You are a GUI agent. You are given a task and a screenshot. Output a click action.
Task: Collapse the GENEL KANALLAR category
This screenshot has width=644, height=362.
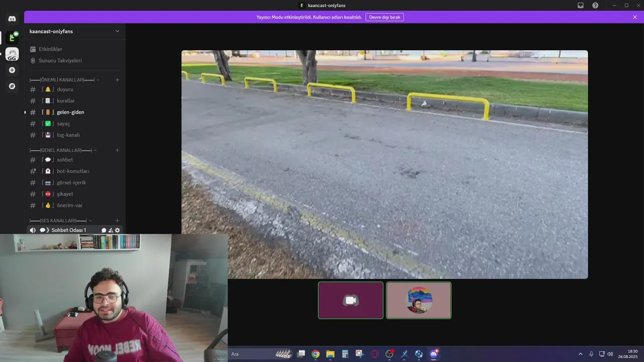pyautogui.click(x=63, y=150)
